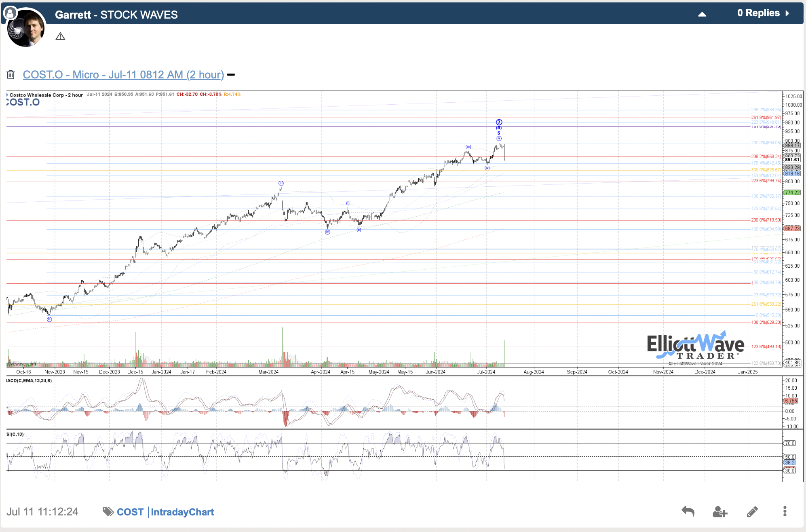Click the warning triangle icon
The height and width of the screenshot is (532, 806).
60,36
